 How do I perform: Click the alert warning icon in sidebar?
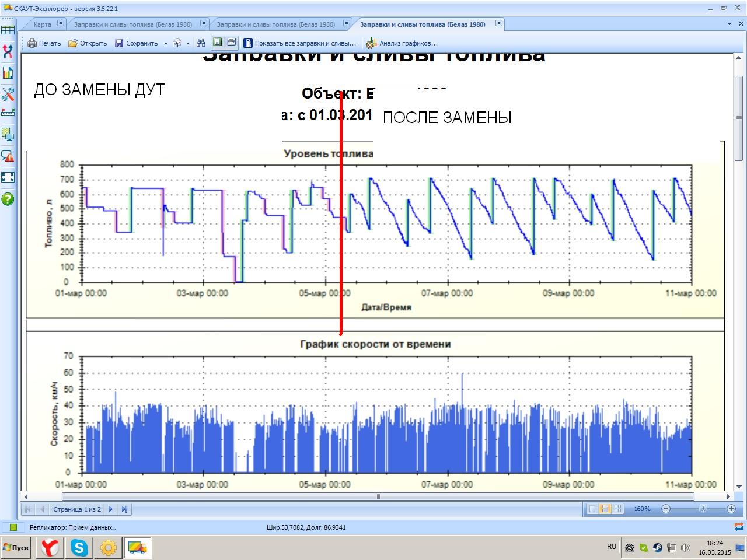click(x=8, y=156)
